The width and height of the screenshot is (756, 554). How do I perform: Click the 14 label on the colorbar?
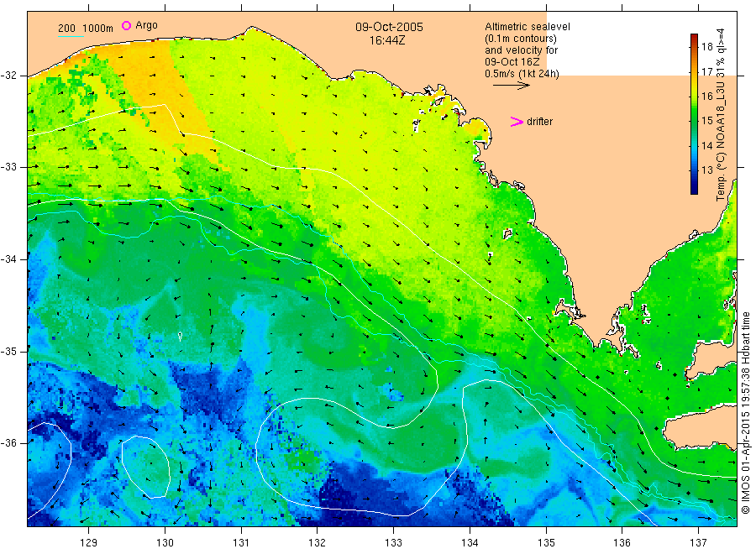click(706, 145)
